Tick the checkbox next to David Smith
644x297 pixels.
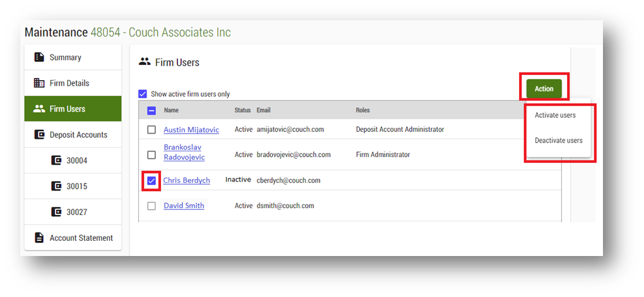tap(152, 206)
